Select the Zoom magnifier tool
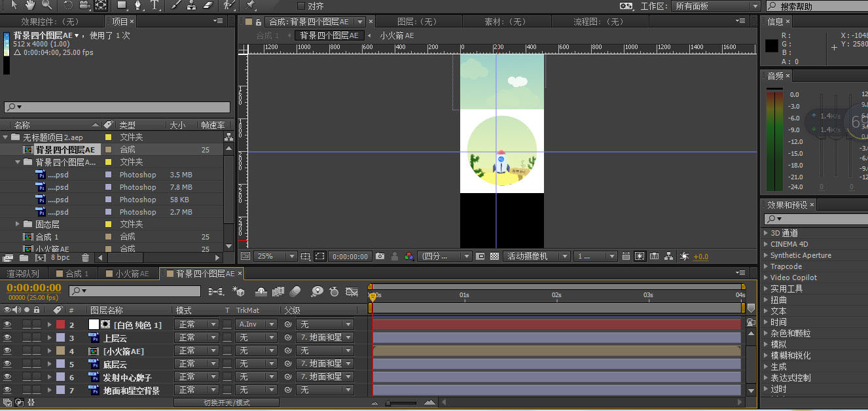 coord(46,5)
